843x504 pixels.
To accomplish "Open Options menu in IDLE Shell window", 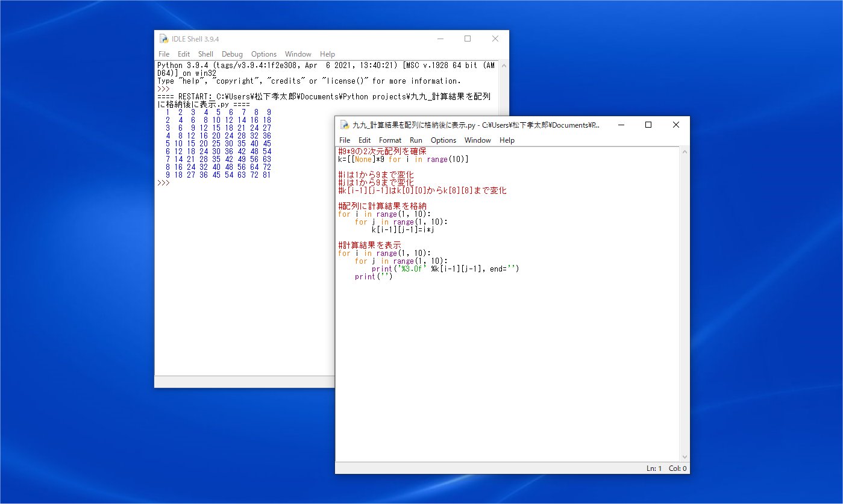I will (x=264, y=54).
